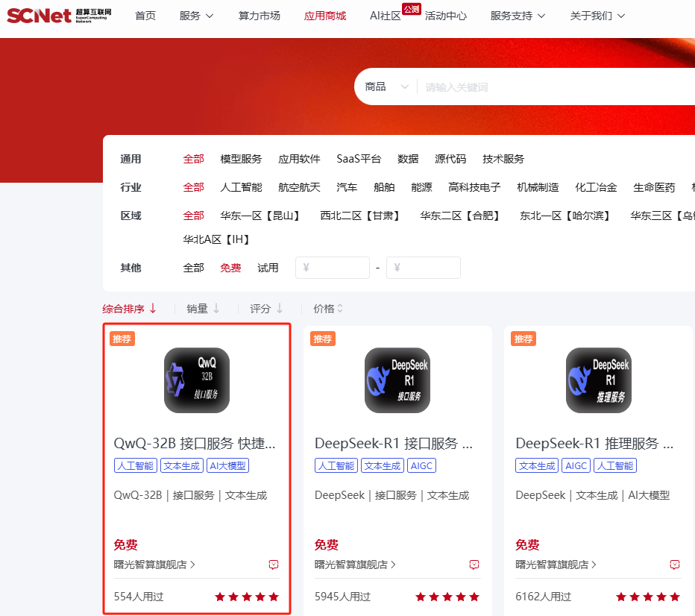The width and height of the screenshot is (695, 616).
Task: Visit 曙光智算旗舰店 on QwQ-32B card
Action: 154,565
